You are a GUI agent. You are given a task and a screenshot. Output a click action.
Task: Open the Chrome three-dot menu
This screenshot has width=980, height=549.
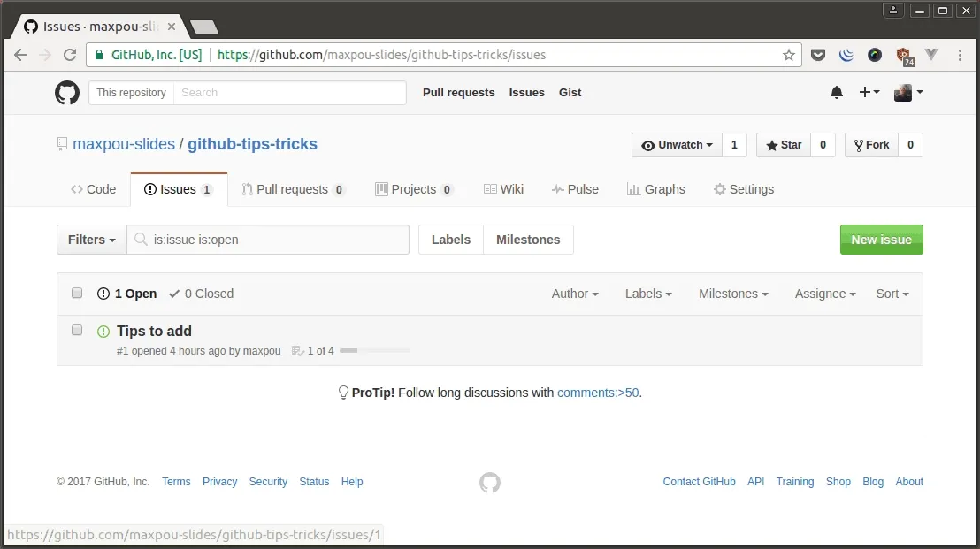click(960, 55)
